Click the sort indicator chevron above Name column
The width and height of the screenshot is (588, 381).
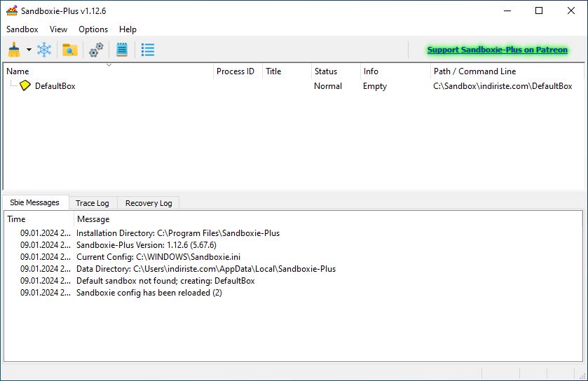point(109,65)
